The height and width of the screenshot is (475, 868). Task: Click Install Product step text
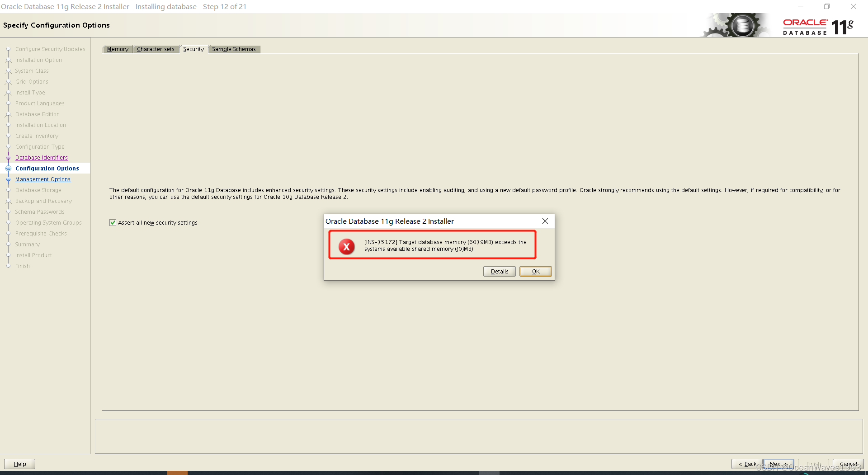[x=33, y=255]
